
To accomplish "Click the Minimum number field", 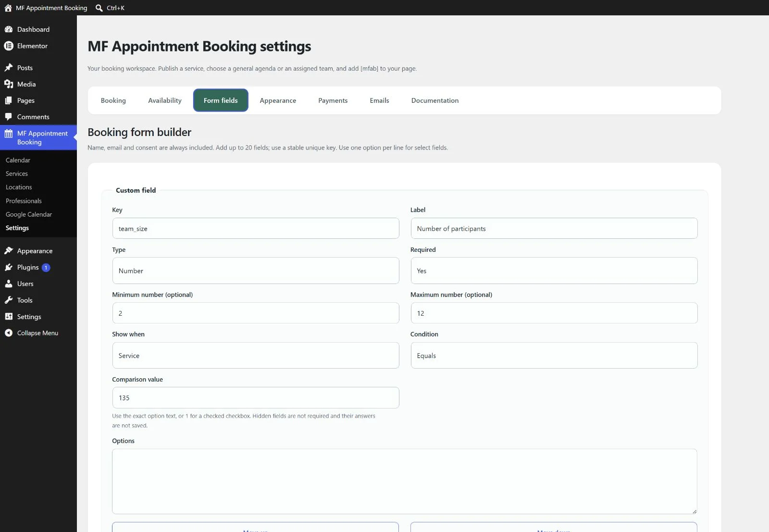I will (256, 313).
